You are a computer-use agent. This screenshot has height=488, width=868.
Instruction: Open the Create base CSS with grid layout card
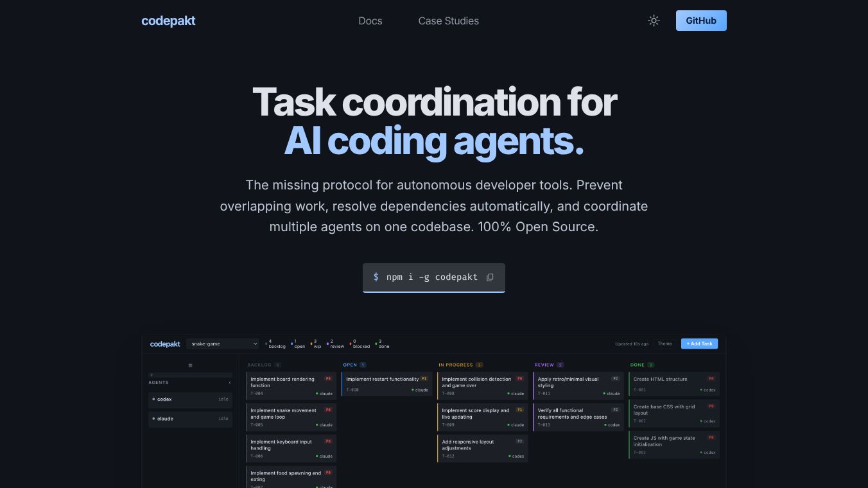pyautogui.click(x=674, y=414)
